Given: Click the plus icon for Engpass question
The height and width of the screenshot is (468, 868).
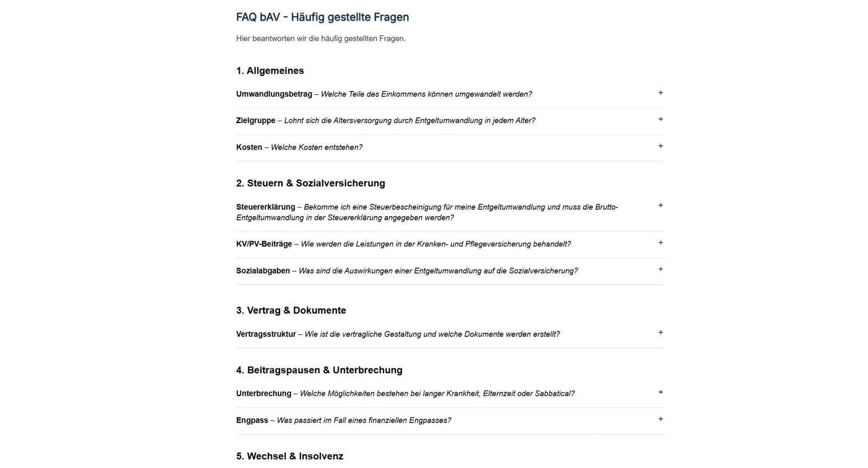Looking at the screenshot, I should coord(660,419).
